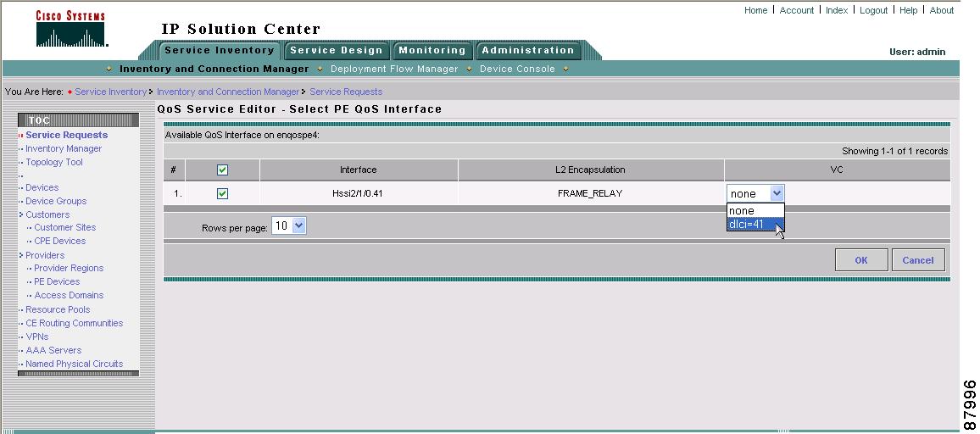The image size is (980, 434).
Task: Click the TOC panel header
Action: pyautogui.click(x=78, y=120)
